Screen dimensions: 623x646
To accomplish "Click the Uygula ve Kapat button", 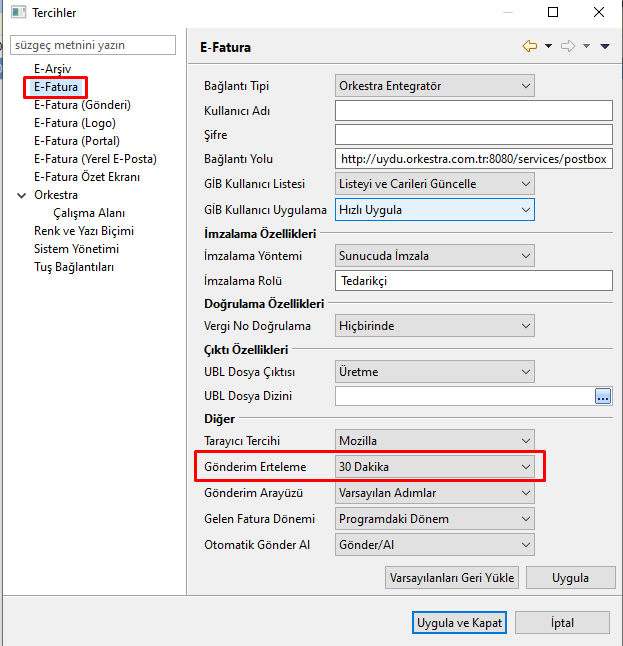I will tap(460, 623).
